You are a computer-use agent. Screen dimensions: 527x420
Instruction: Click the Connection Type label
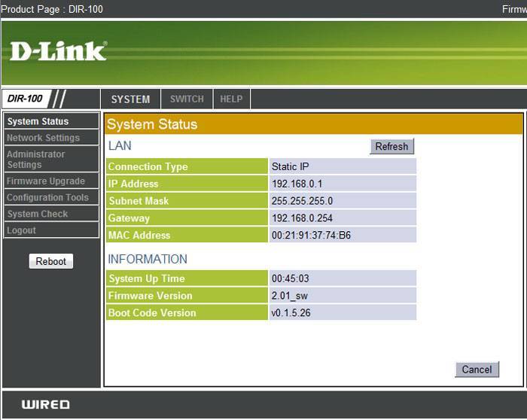coord(187,166)
